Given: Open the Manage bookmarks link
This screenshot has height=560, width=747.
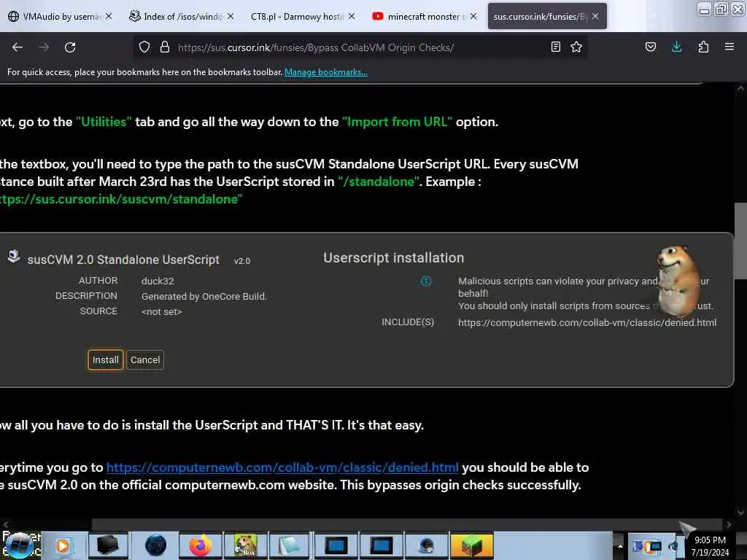Looking at the screenshot, I should tap(326, 72).
